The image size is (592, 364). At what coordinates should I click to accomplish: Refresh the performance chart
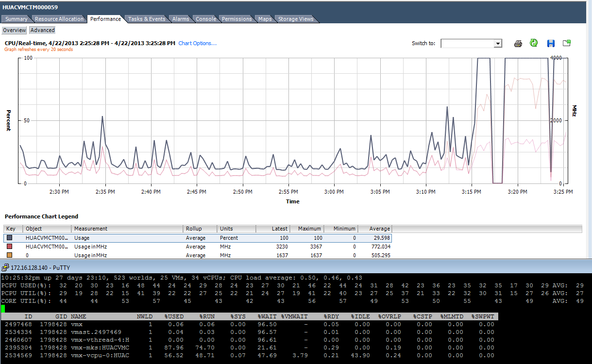coord(534,43)
